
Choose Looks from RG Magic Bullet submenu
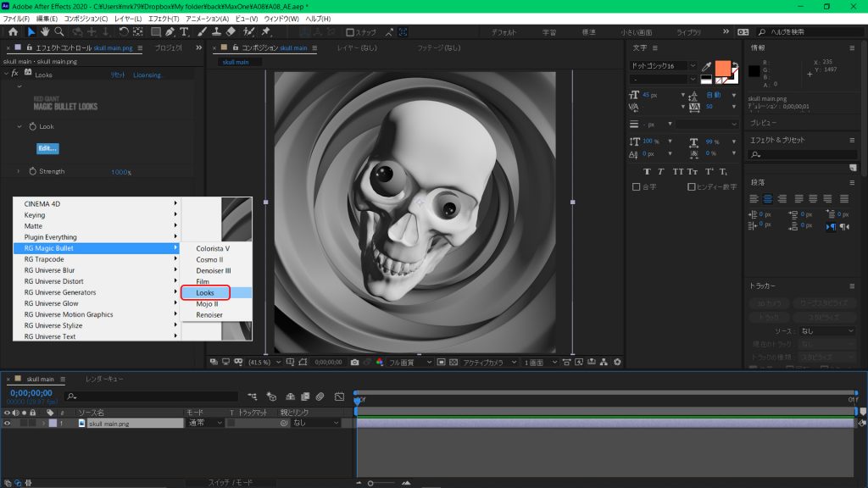pos(205,292)
